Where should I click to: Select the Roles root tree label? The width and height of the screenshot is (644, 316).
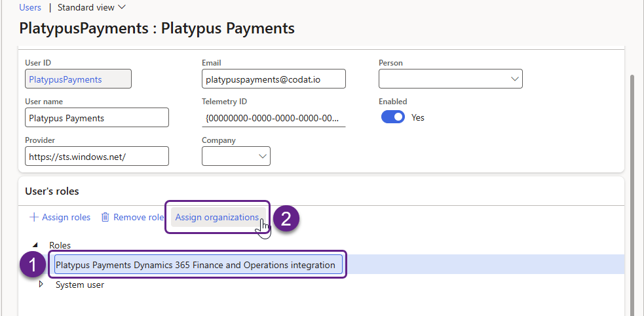tap(60, 245)
